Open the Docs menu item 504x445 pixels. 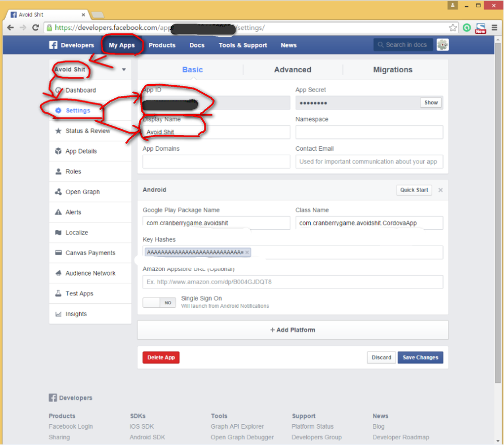[x=197, y=45]
